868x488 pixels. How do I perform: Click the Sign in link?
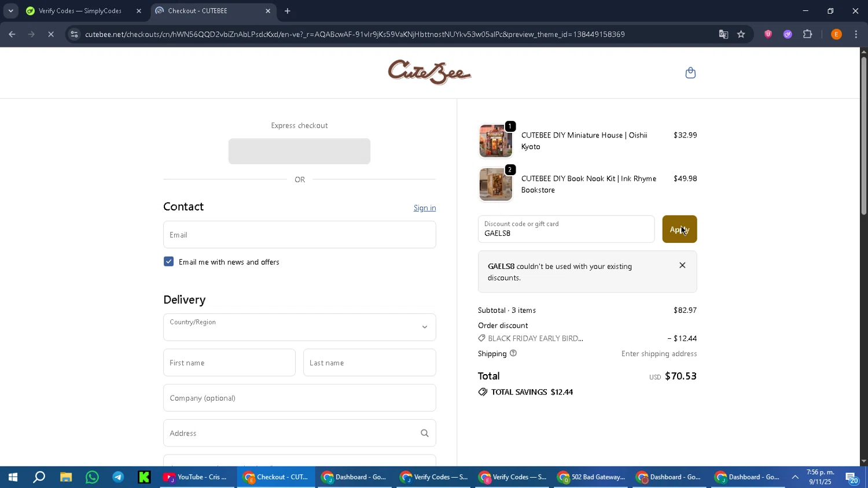pos(425,208)
